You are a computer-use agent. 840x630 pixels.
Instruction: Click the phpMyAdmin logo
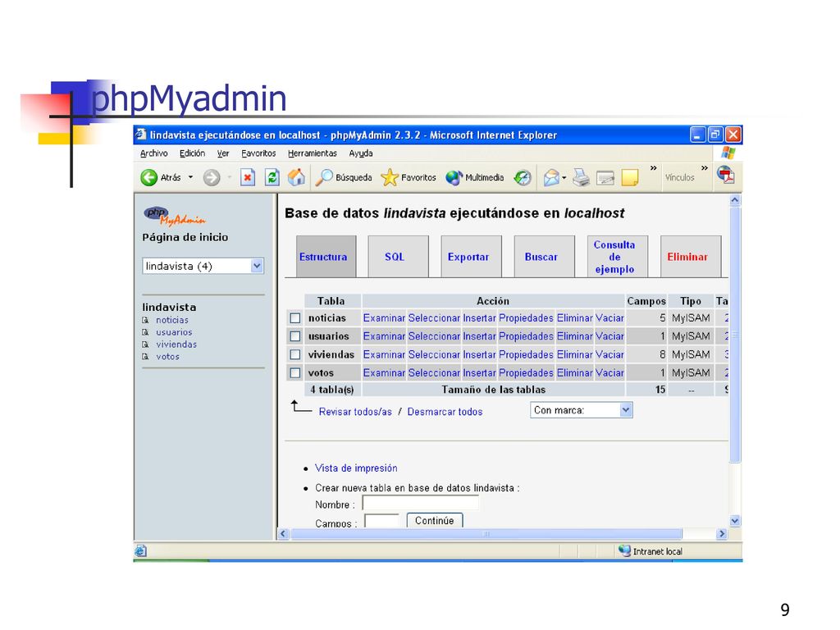point(174,216)
